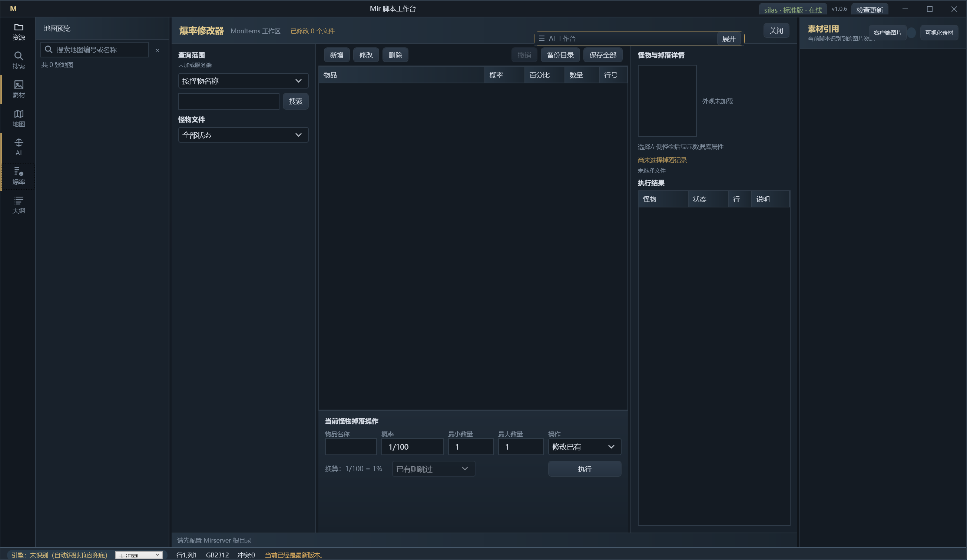Screen dimensions: 967x560
Task: Open the 修改已有 operation dropdown
Action: click(x=584, y=447)
